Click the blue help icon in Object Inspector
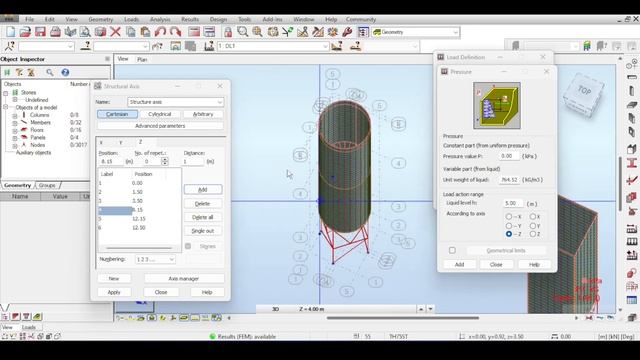The height and width of the screenshot is (360, 640). tap(65, 72)
